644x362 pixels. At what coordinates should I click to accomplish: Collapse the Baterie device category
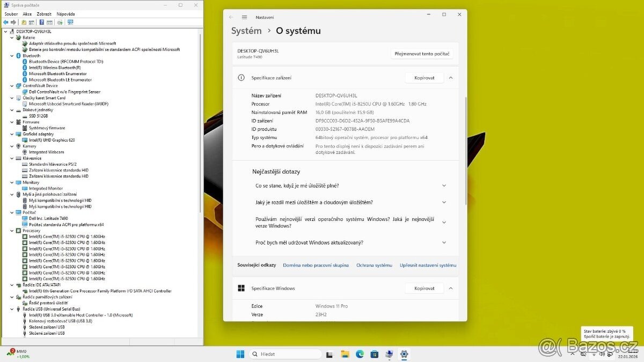coord(12,37)
